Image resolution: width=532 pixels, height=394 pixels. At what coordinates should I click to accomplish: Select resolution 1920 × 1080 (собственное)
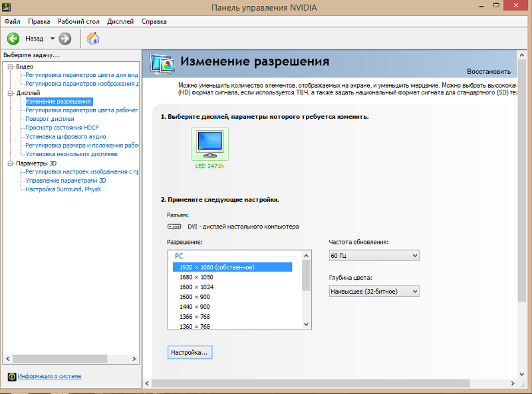[x=232, y=267]
